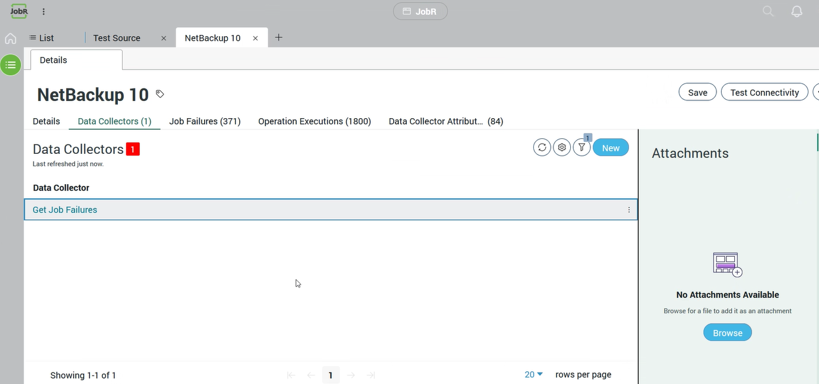This screenshot has height=384, width=819.
Task: Click New to create data collector
Action: (x=611, y=147)
